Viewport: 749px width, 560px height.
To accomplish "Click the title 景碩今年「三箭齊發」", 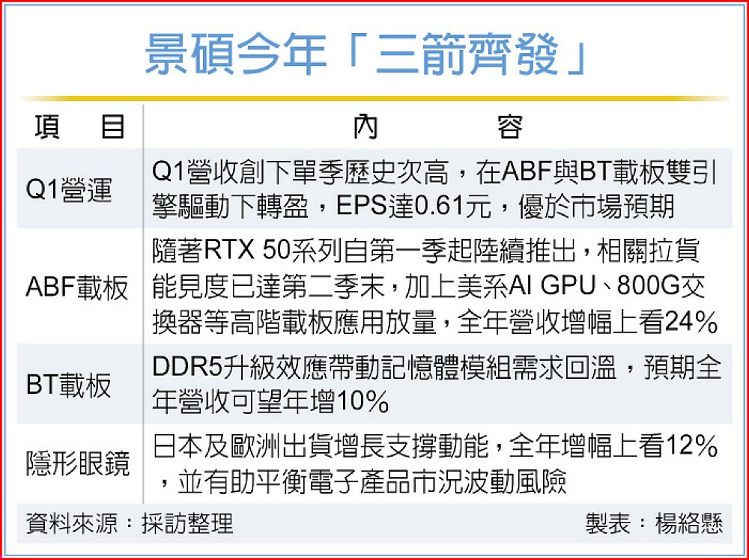I will click(x=366, y=53).
